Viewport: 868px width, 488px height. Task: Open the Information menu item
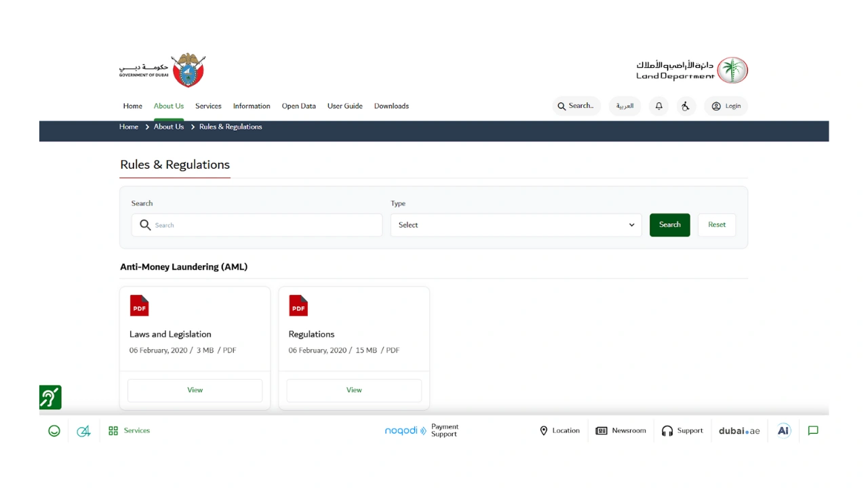pyautogui.click(x=252, y=106)
